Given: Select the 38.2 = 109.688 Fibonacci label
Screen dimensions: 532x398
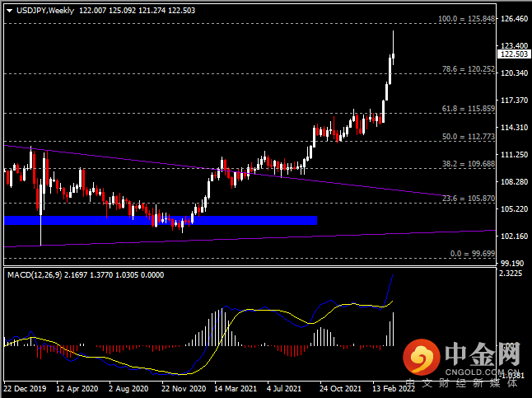Looking at the screenshot, I should coord(469,164).
